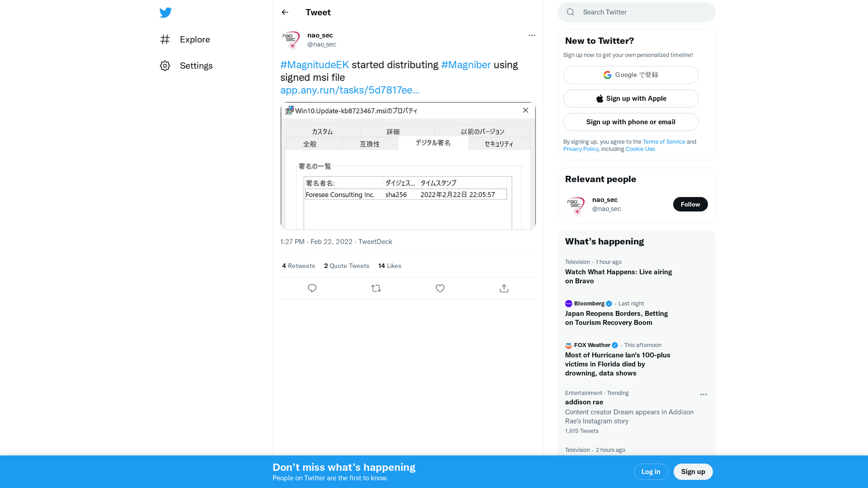Click the Bloomberg publisher icon

point(569,304)
